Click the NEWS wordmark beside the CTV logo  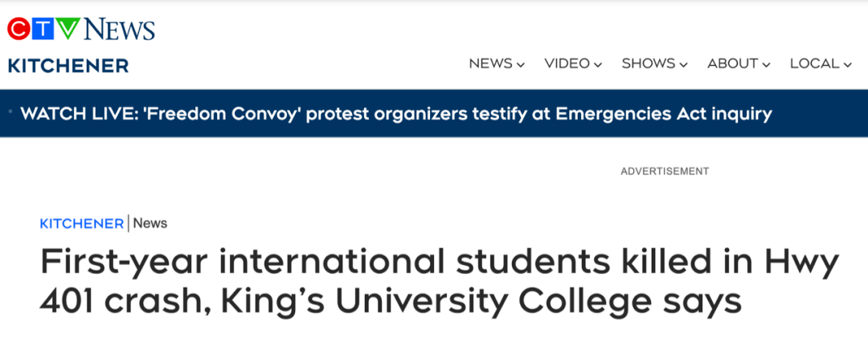pos(120,29)
